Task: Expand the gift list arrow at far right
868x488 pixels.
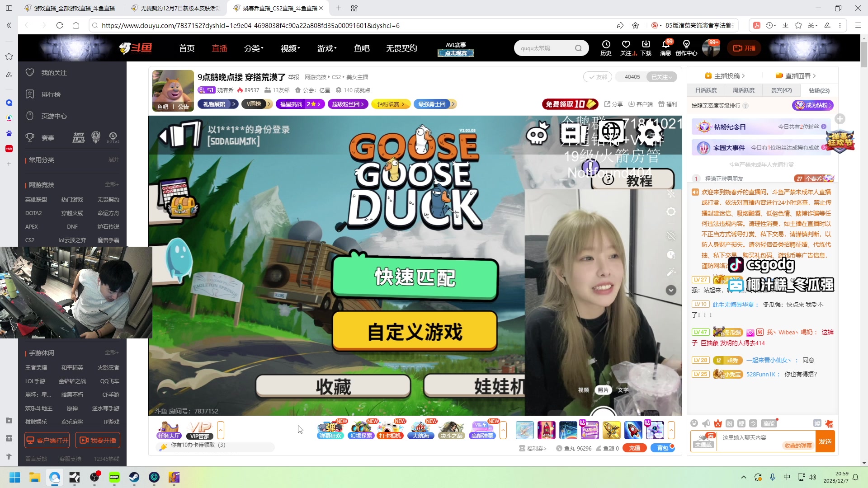Action: coord(671,430)
